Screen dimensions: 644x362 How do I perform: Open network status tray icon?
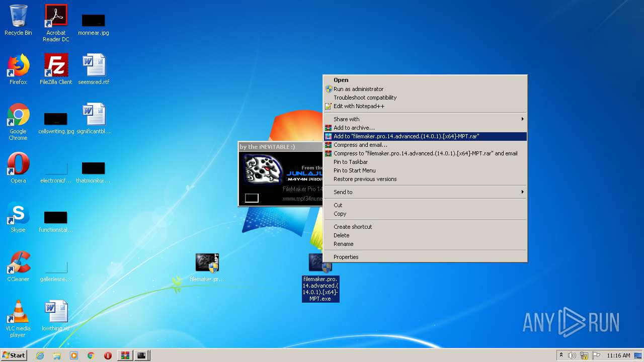[x=584, y=355]
